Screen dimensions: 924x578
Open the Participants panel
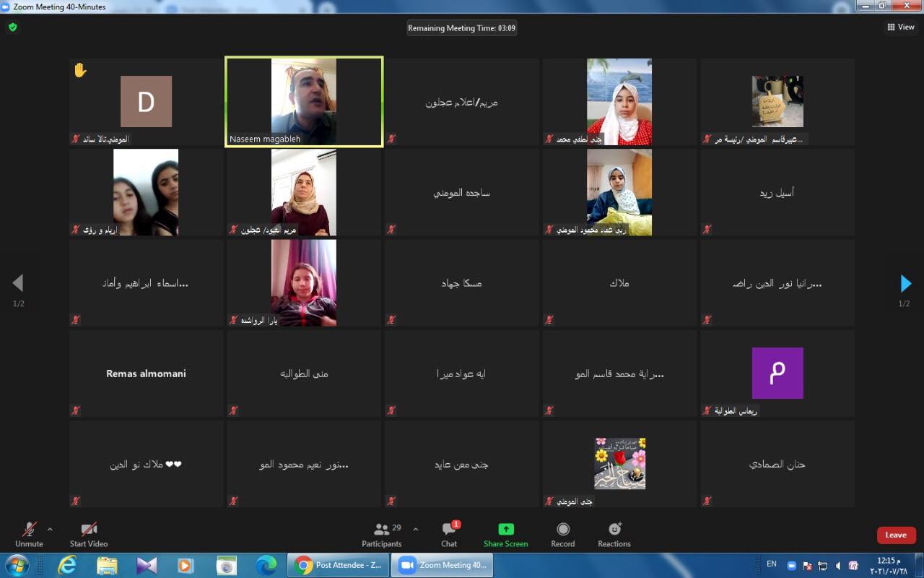[382, 535]
